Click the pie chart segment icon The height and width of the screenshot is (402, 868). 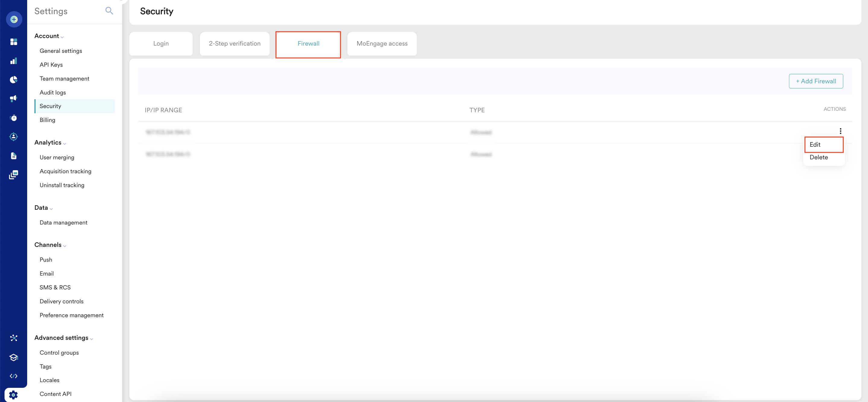[x=14, y=80]
